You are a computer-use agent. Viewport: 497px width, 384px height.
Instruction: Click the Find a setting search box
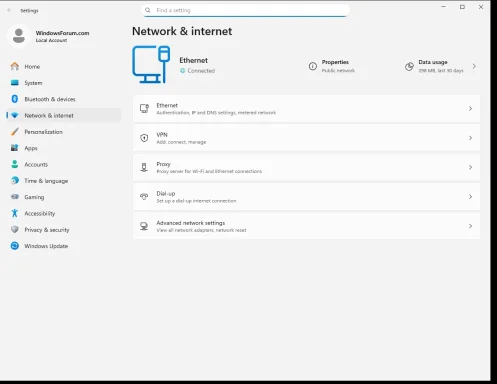[246, 10]
